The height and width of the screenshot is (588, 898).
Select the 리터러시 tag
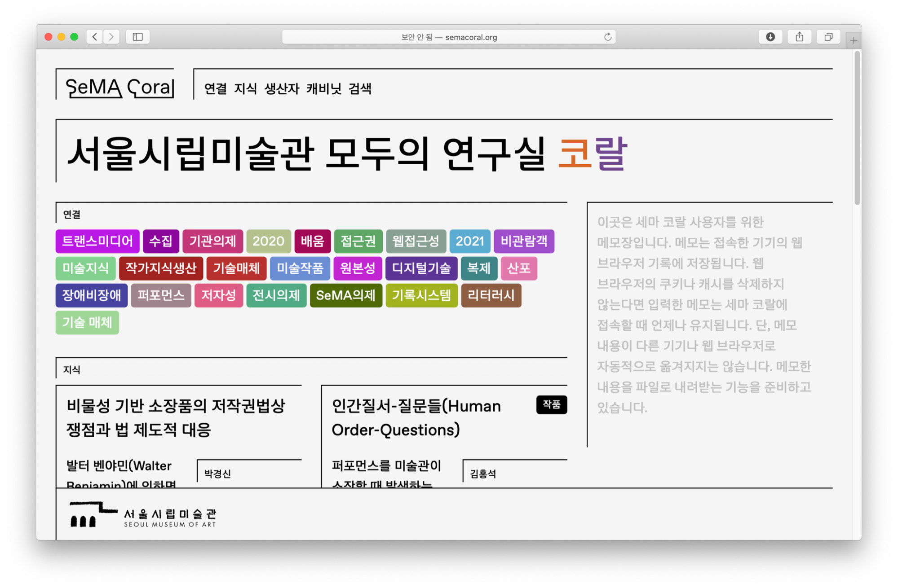491,295
